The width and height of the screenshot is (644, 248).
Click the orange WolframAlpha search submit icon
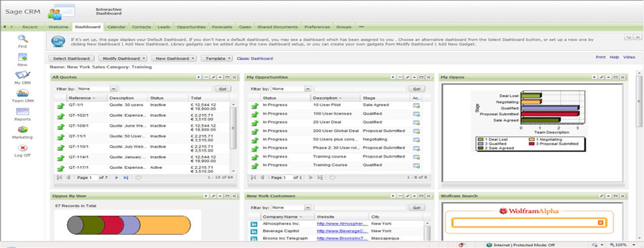coord(600,223)
